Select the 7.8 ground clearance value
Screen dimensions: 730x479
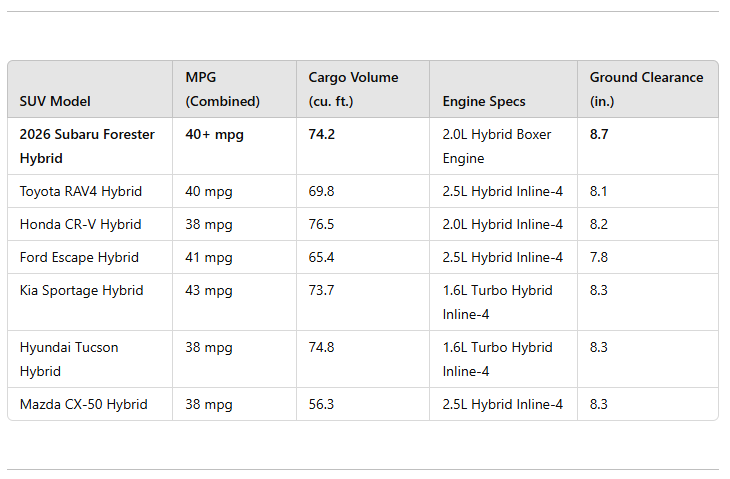(x=599, y=257)
